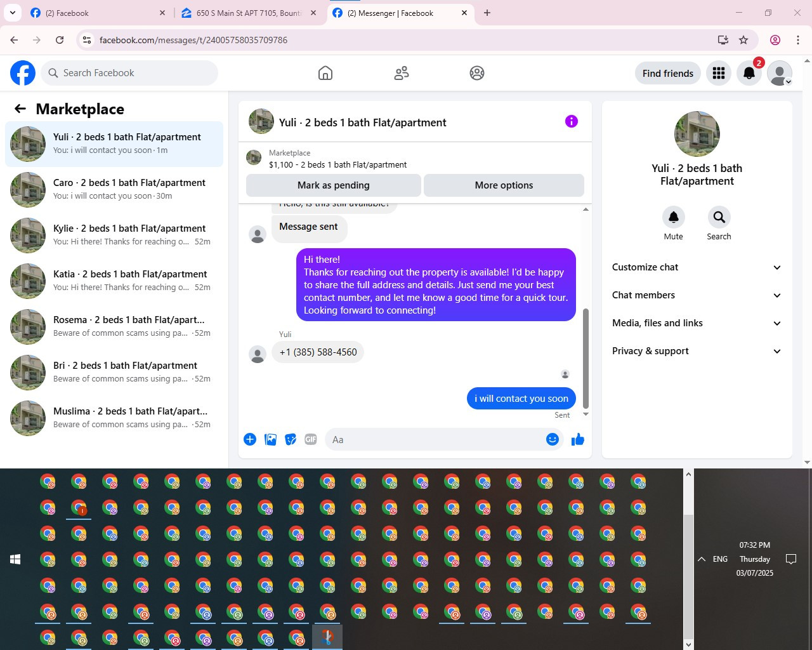Click the ENG language indicator
The image size is (812, 650).
pyautogui.click(x=720, y=559)
